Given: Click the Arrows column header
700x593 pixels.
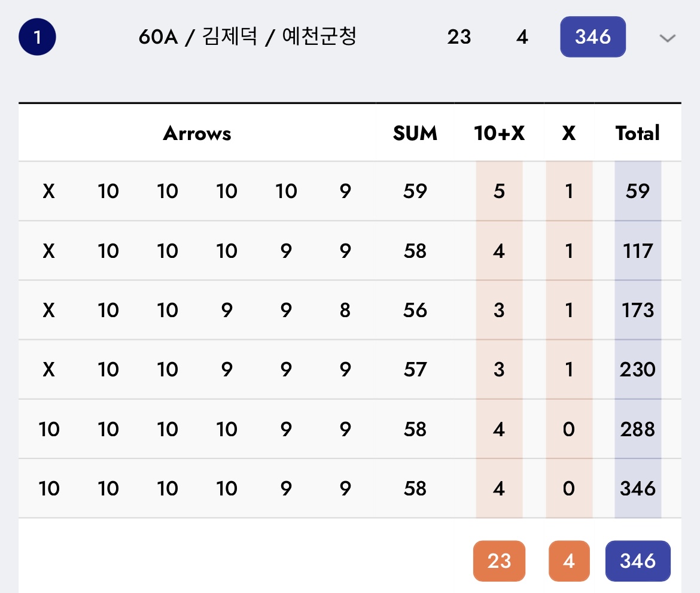Looking at the screenshot, I should click(197, 133).
